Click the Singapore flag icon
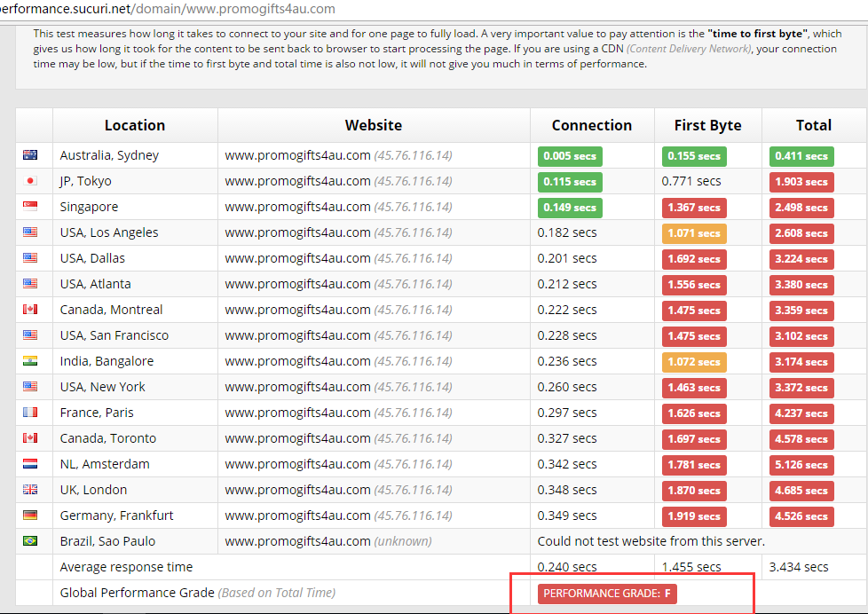This screenshot has height=614, width=868. click(x=30, y=207)
